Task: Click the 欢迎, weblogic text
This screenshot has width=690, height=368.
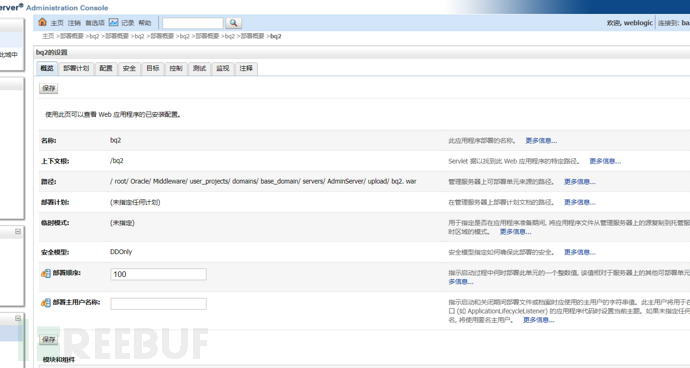Action: [630, 23]
